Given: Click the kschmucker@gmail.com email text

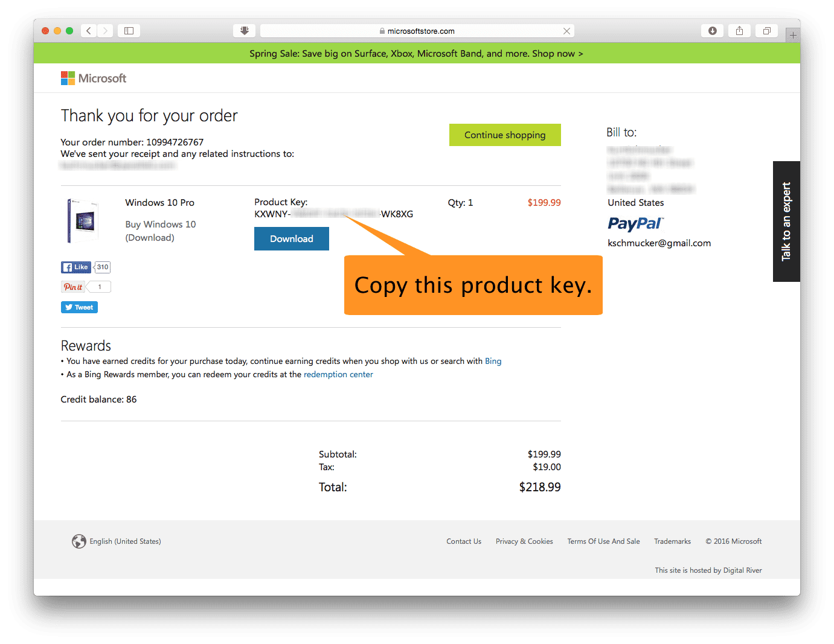Looking at the screenshot, I should 659,243.
